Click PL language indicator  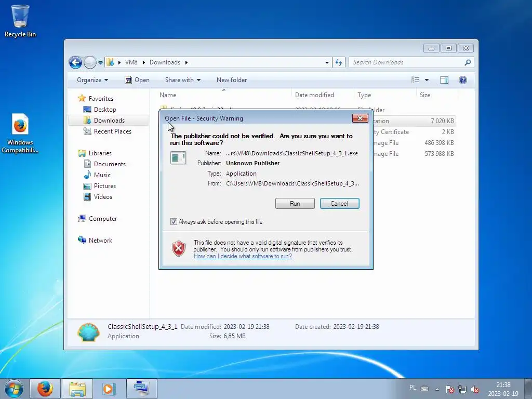coord(413,388)
